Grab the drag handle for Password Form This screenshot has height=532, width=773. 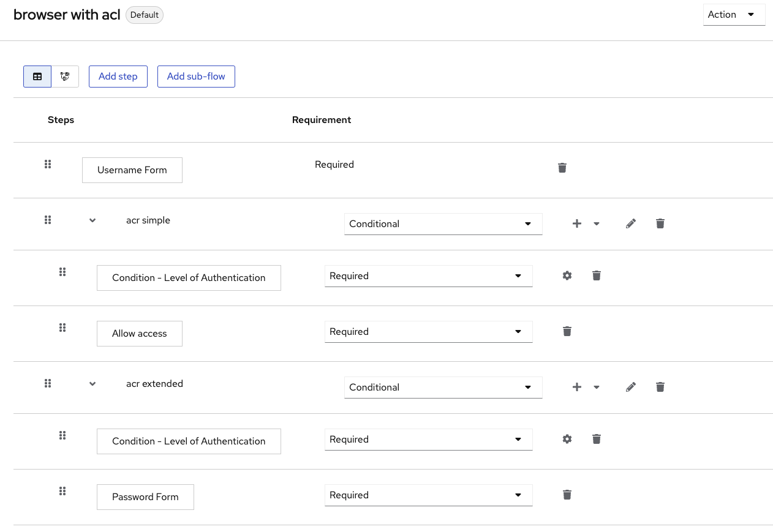[62, 491]
